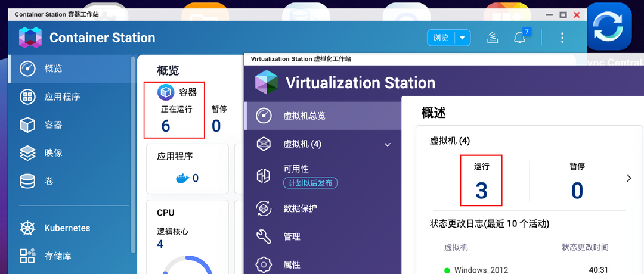The height and width of the screenshot is (274, 644).
Task: Click the 计划以后发布 badge
Action: point(311,183)
